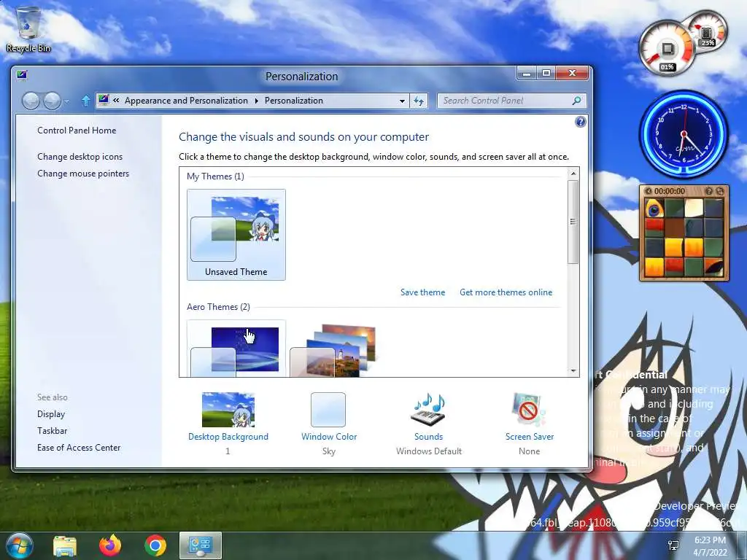
Task: Launch Firefox from taskbar
Action: pyautogui.click(x=110, y=545)
